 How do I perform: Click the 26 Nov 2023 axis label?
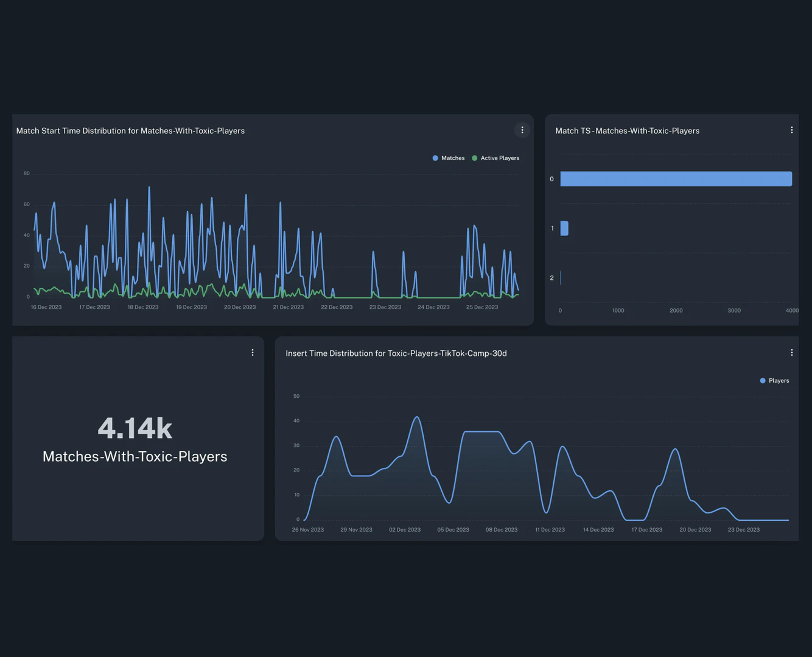click(x=307, y=529)
